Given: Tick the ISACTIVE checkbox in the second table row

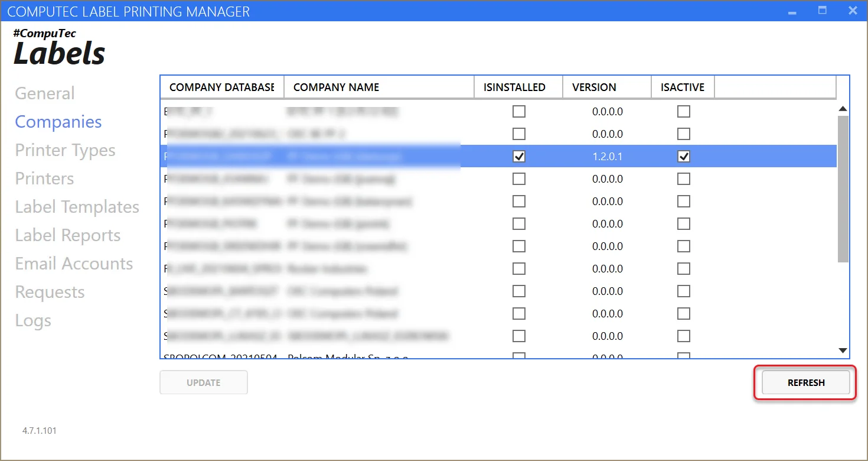Looking at the screenshot, I should point(683,134).
